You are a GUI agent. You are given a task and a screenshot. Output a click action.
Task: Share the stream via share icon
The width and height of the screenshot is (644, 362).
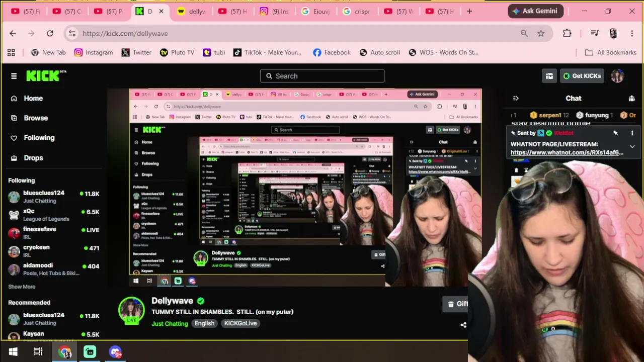463,325
